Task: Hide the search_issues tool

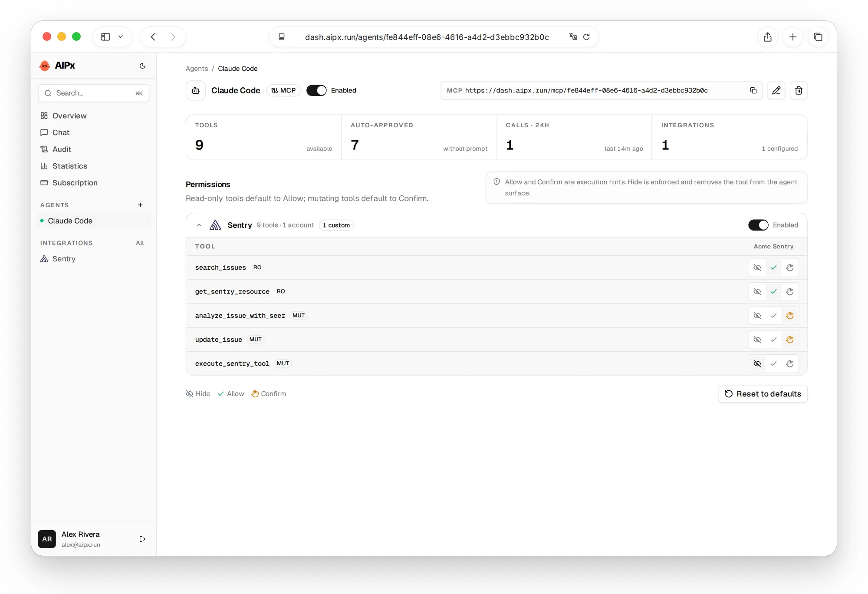Action: click(757, 267)
